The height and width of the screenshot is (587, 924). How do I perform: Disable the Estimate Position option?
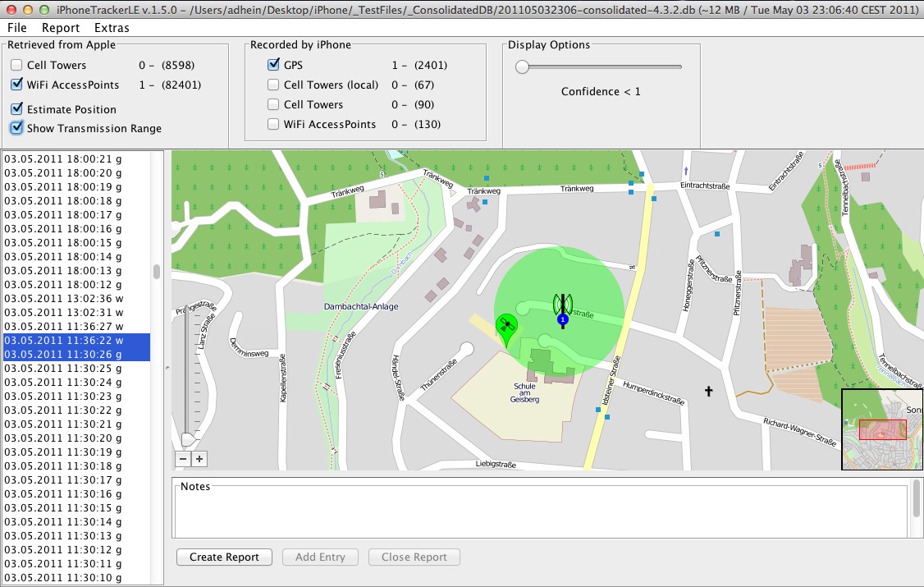16,109
